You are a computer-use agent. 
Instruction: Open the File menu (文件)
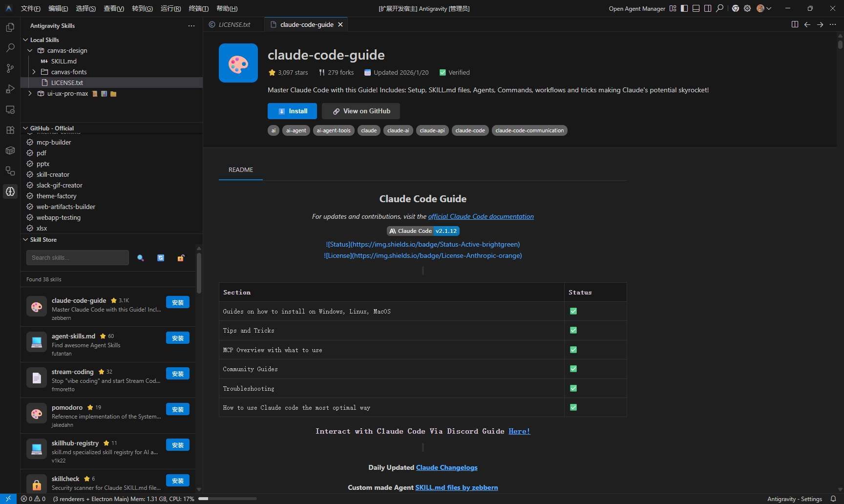[x=31, y=8]
